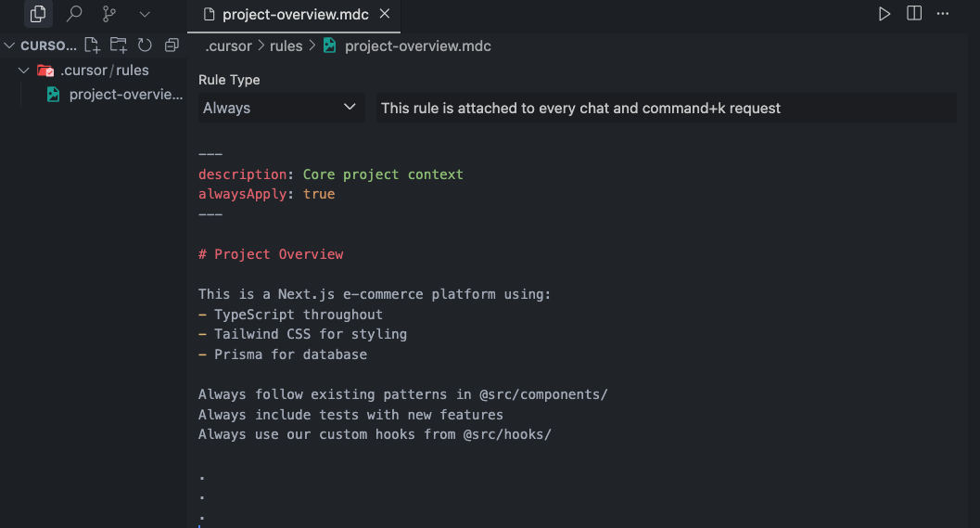Open the Source Control icon

(x=109, y=13)
